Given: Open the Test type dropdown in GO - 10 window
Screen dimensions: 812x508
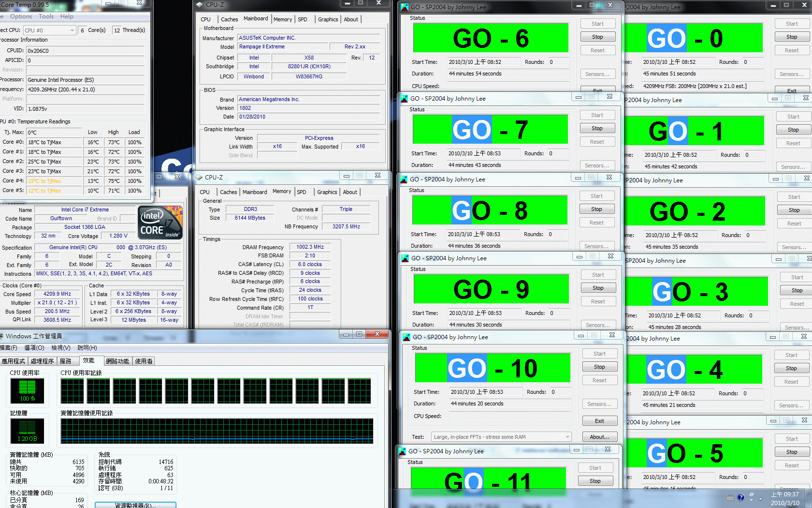Looking at the screenshot, I should click(x=501, y=437).
